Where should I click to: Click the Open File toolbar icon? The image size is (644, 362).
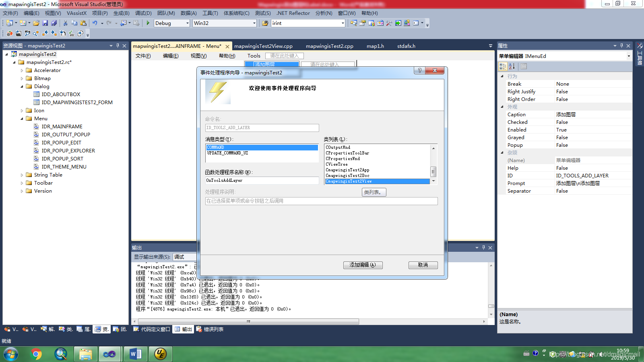coord(36,23)
